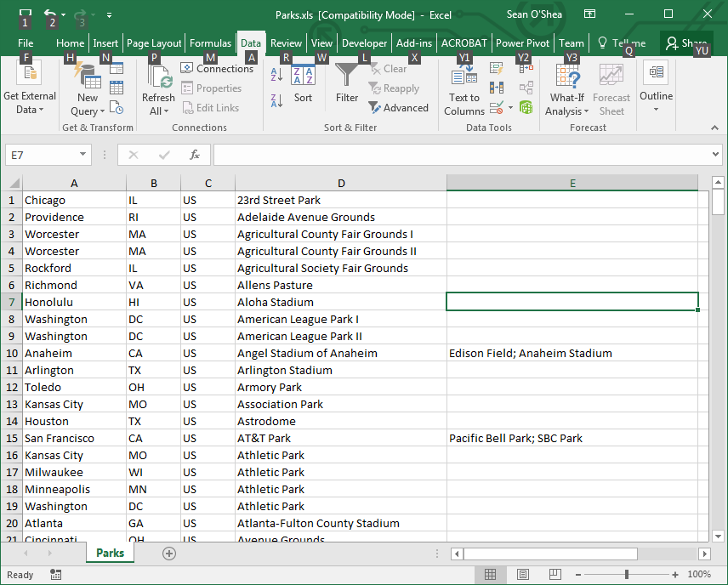Switch to Page Break Preview
This screenshot has width=728, height=585.
click(x=555, y=575)
